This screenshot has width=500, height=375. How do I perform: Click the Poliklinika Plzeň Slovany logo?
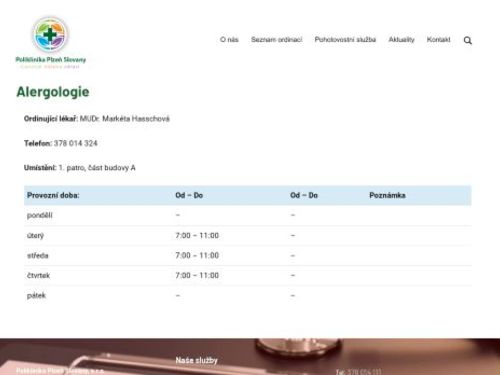[51, 42]
